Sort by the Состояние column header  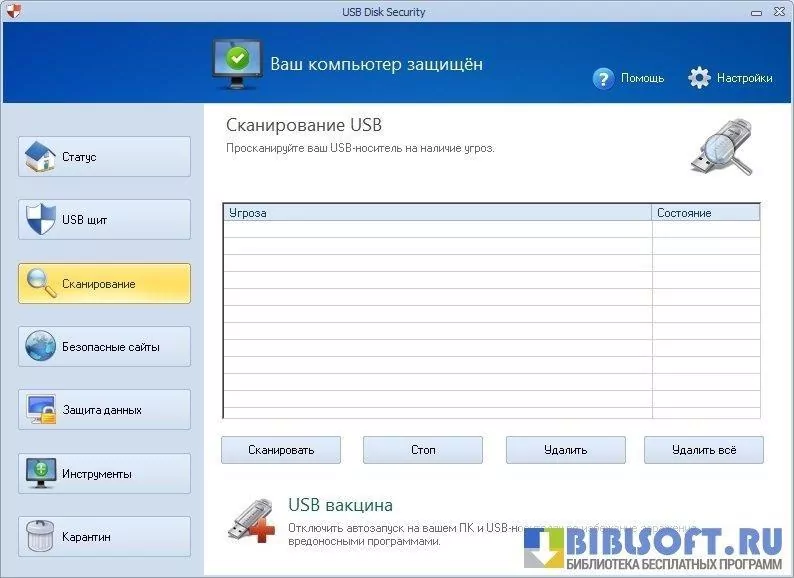(x=705, y=213)
